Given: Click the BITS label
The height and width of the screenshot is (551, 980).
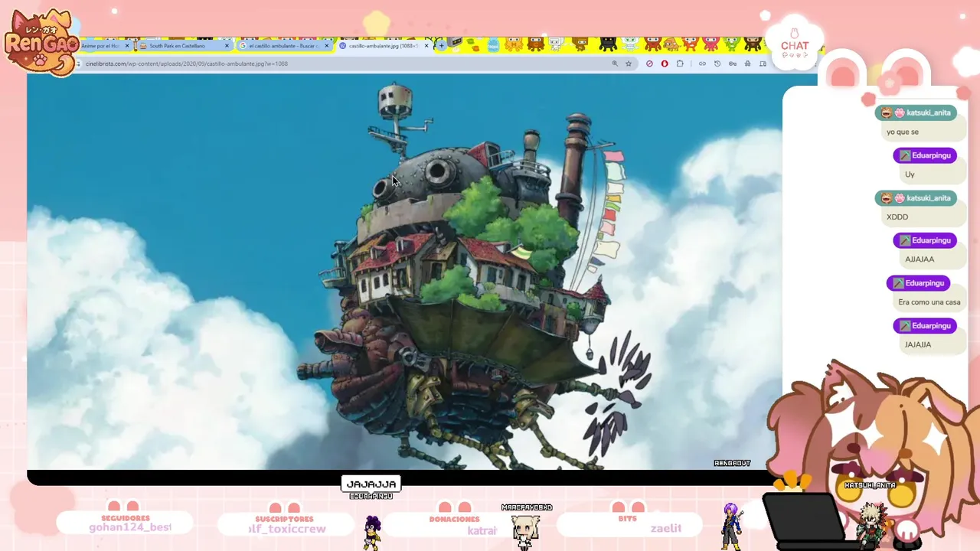Looking at the screenshot, I should (627, 518).
